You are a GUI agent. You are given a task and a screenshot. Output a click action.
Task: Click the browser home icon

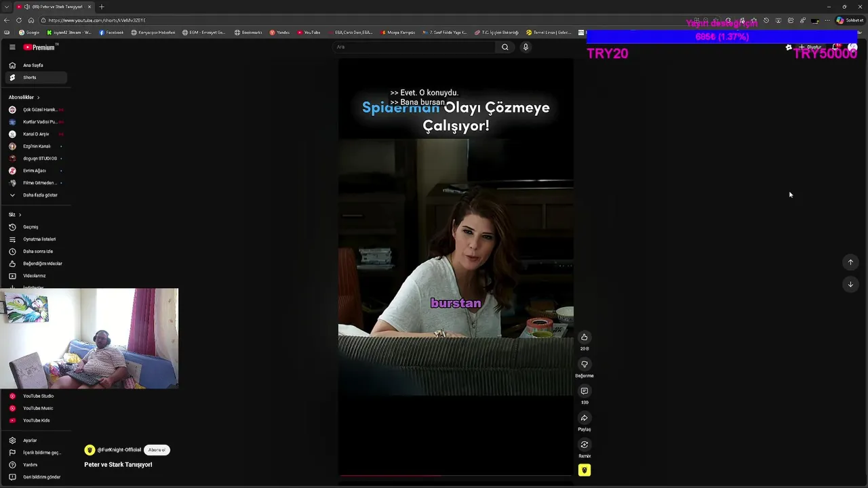[x=31, y=20]
